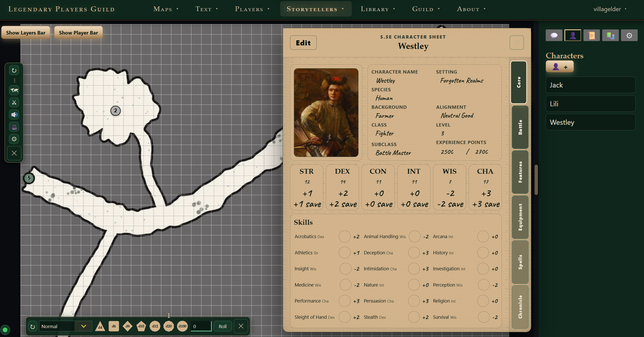The height and width of the screenshot is (337, 644).
Task: Switch to the Core tab
Action: 519,82
